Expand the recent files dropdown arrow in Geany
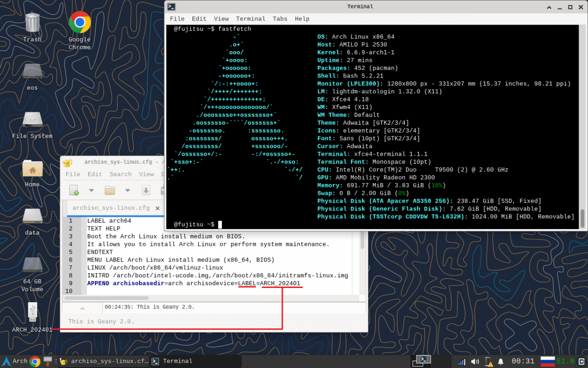588x368 pixels. pos(127,190)
